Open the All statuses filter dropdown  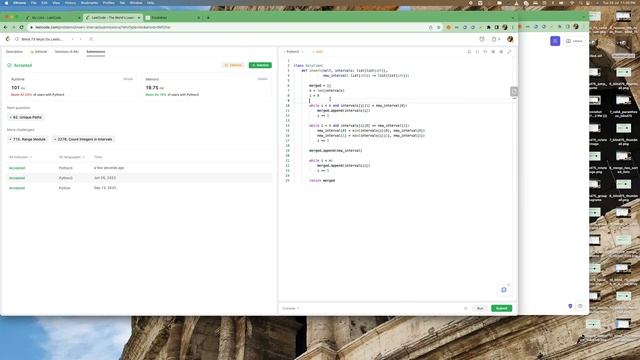[x=20, y=157]
